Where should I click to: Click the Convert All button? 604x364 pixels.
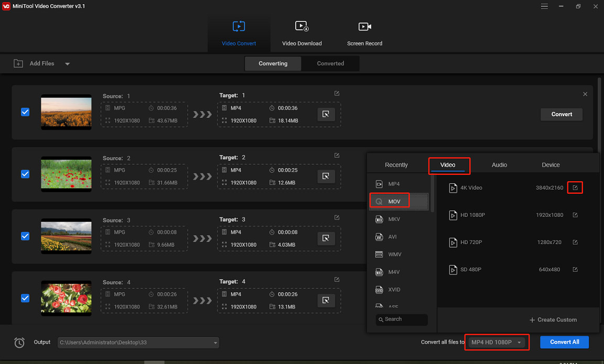click(564, 342)
